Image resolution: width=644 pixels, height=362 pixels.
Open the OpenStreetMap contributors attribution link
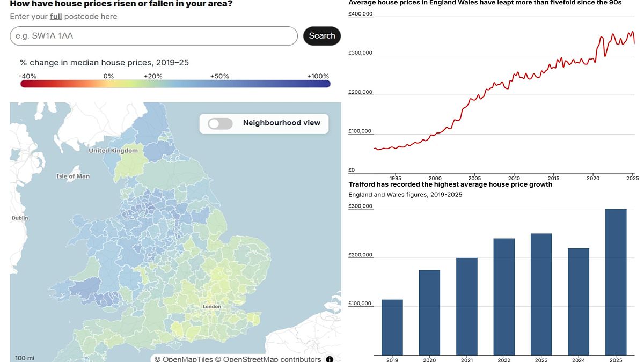268,359
